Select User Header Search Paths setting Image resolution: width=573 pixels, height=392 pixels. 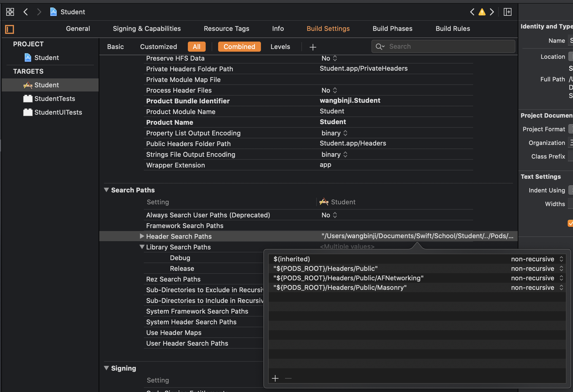click(187, 343)
